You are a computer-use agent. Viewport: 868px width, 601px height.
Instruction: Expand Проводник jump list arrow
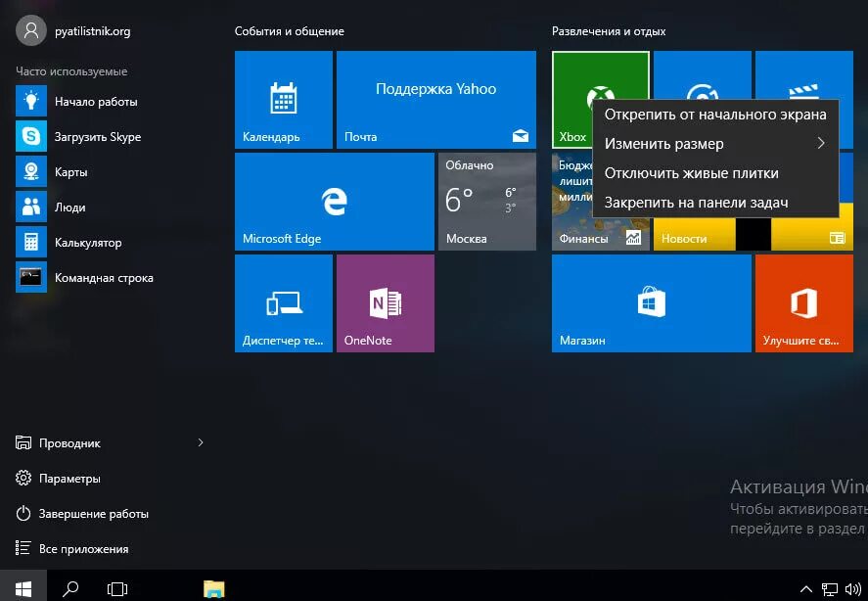201,442
